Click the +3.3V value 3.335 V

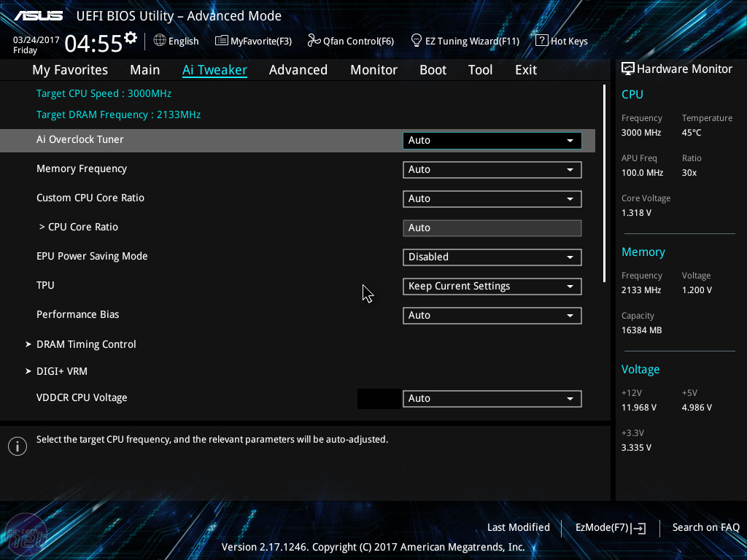pos(636,448)
